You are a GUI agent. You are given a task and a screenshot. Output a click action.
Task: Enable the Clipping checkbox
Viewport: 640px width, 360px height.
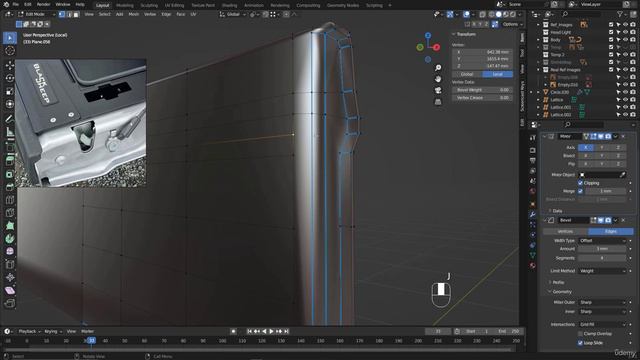click(580, 183)
